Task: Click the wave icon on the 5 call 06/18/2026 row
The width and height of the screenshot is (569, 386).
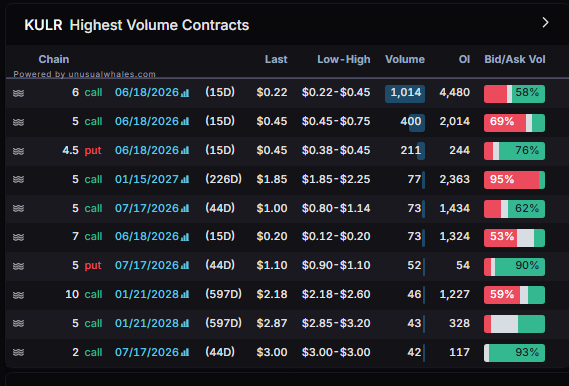Action: tap(19, 122)
